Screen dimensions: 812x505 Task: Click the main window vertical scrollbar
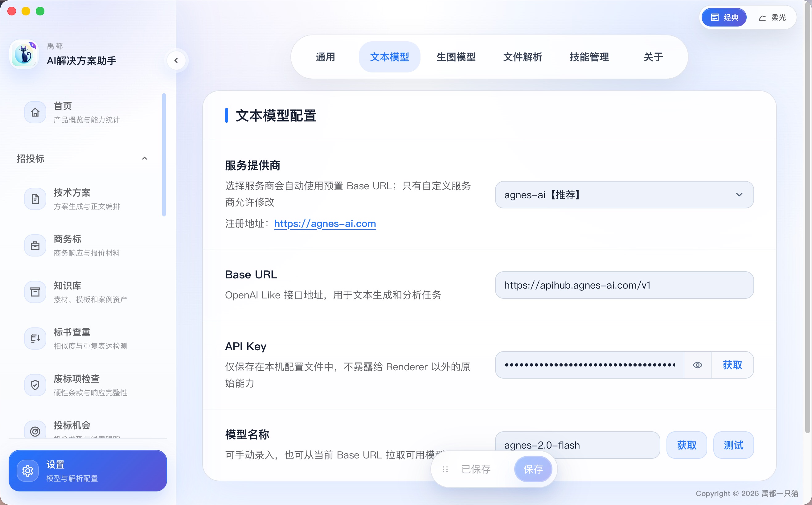point(807,217)
